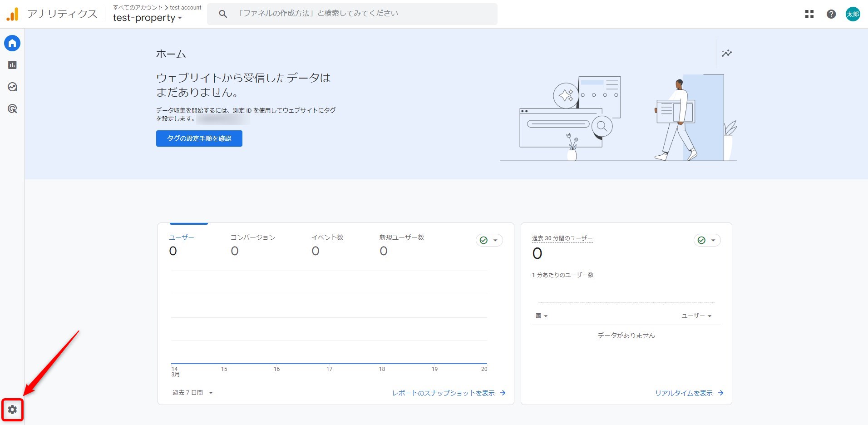This screenshot has height=425, width=868.
Task: Expand the 国 dimension dropdown
Action: [542, 316]
